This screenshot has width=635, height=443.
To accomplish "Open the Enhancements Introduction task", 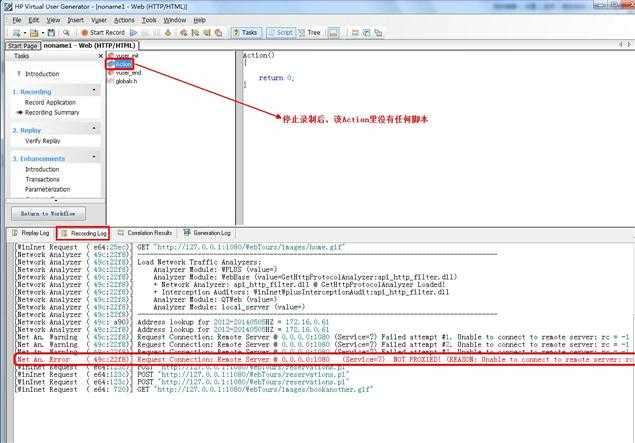I will click(x=42, y=169).
